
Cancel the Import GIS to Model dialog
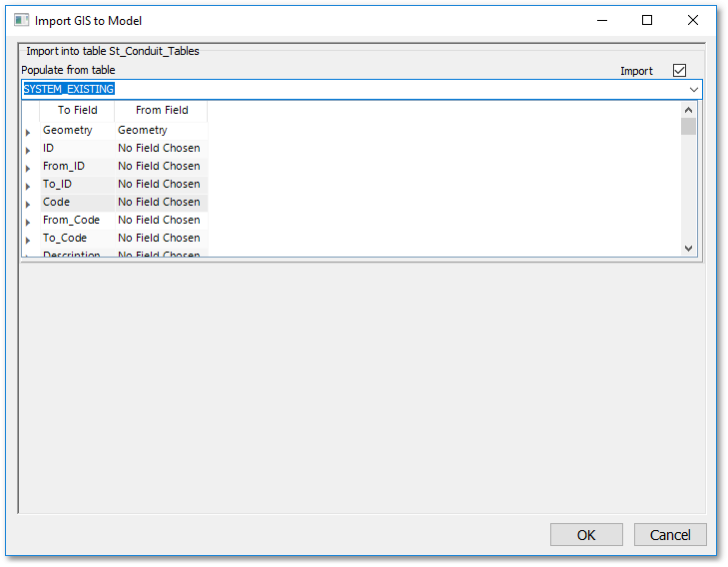click(670, 535)
